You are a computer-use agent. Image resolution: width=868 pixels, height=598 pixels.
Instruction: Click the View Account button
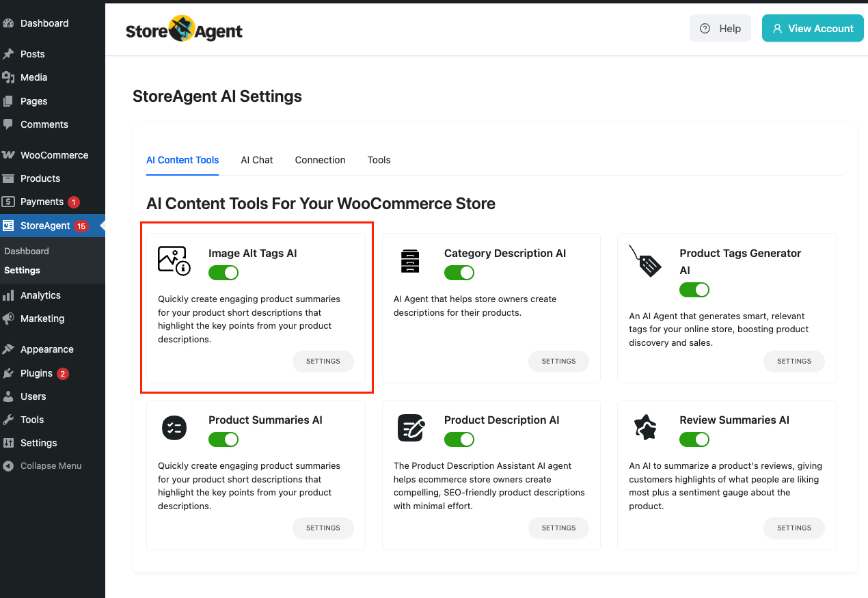[x=813, y=29]
